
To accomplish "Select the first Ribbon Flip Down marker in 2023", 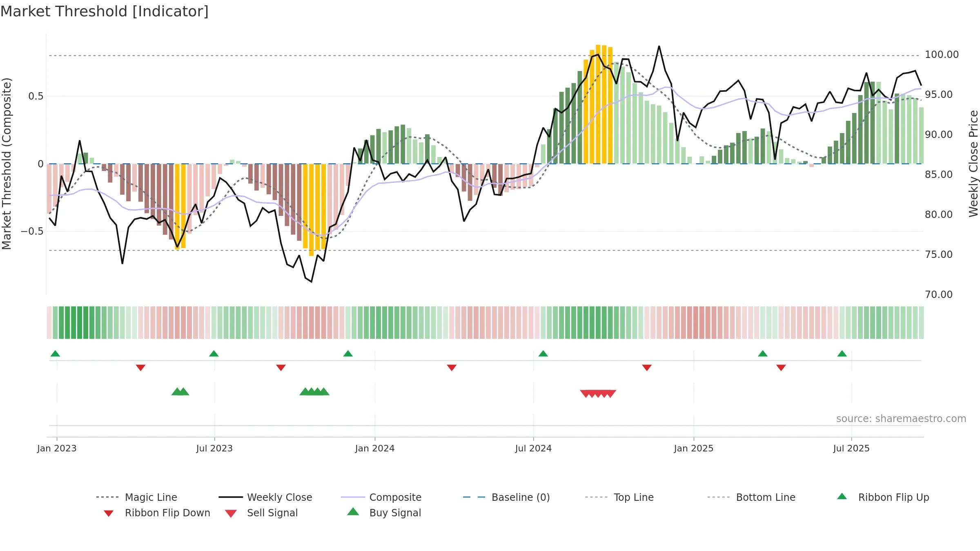I will (140, 368).
